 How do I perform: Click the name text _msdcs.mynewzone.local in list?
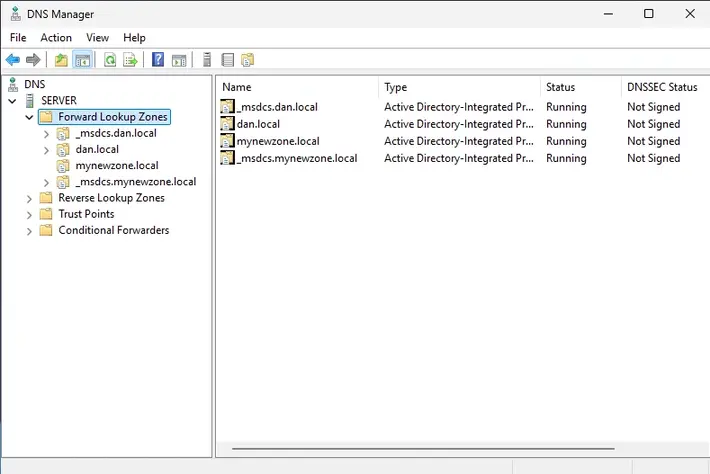pyautogui.click(x=297, y=158)
